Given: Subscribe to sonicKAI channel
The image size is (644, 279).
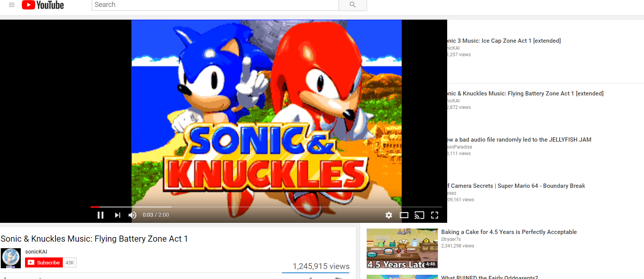Looking at the screenshot, I should (44, 262).
